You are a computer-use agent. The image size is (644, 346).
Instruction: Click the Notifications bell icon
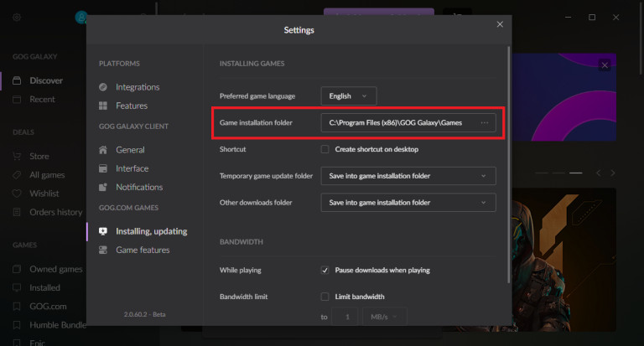(103, 187)
